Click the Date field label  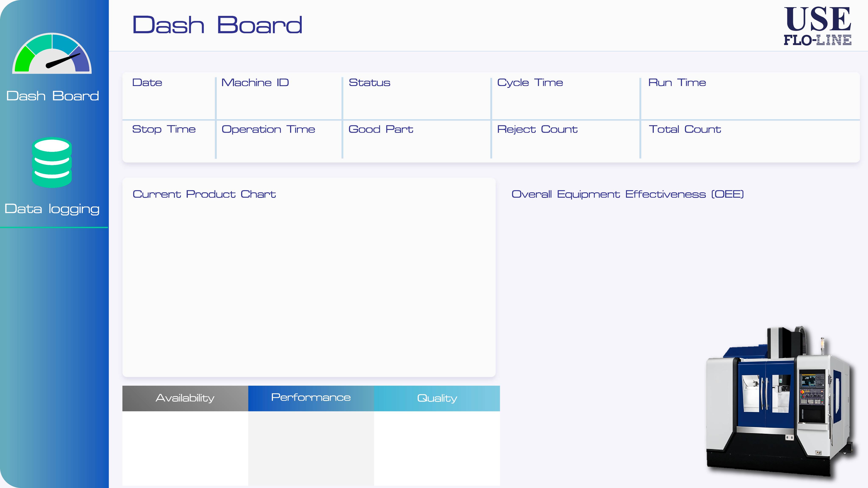(147, 83)
